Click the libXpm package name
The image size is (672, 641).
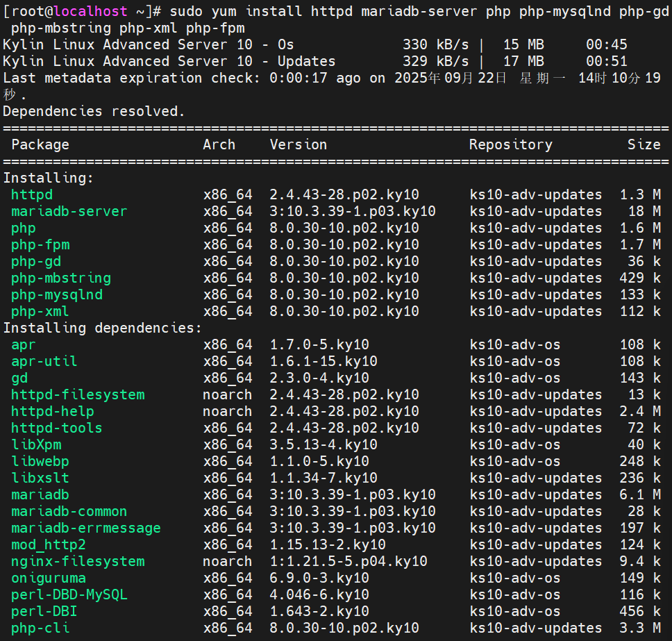(36, 445)
